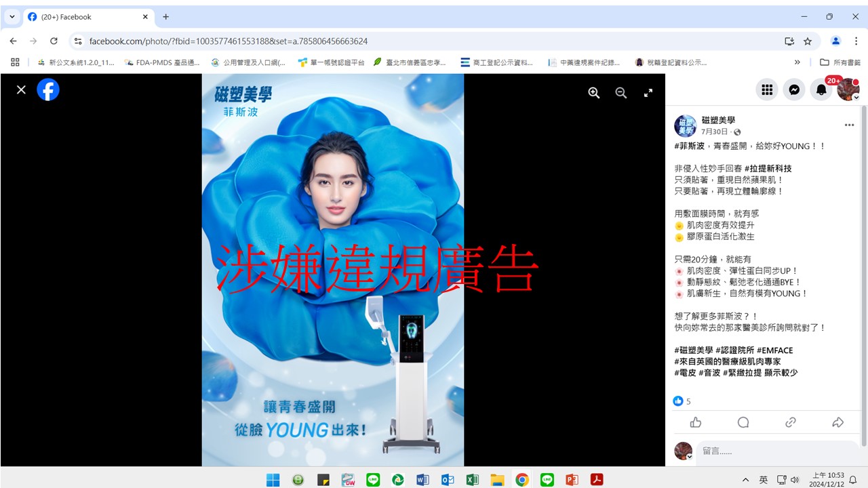Open the 公用管理及入口網 bookmark
The height and width of the screenshot is (488, 868).
point(248,62)
